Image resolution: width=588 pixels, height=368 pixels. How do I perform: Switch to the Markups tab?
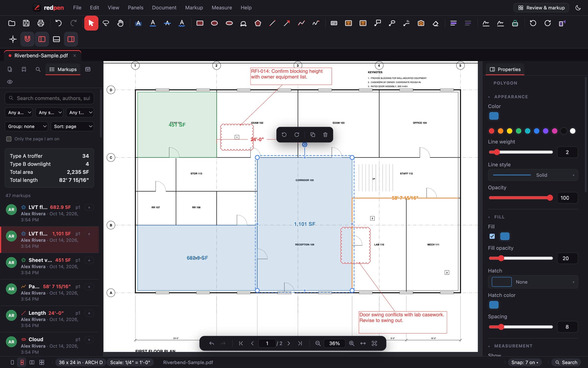coord(63,69)
